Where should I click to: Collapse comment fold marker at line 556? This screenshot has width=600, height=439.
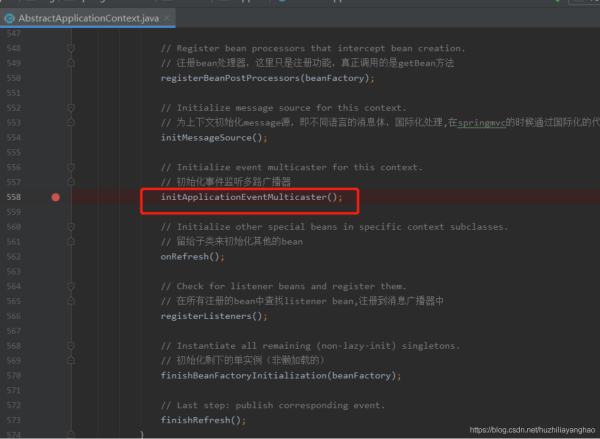[71, 167]
